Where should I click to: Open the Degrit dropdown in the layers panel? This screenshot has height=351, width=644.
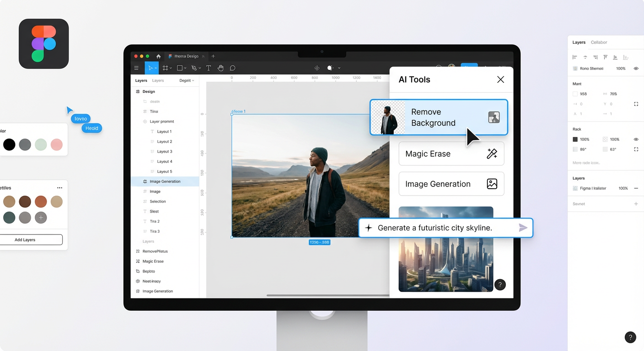tap(187, 80)
